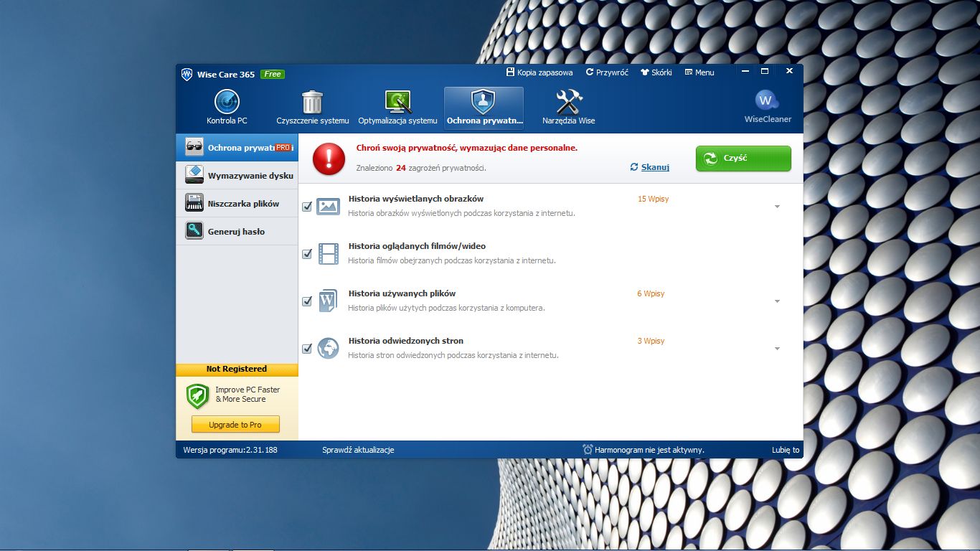Click the green Czyść button

743,159
